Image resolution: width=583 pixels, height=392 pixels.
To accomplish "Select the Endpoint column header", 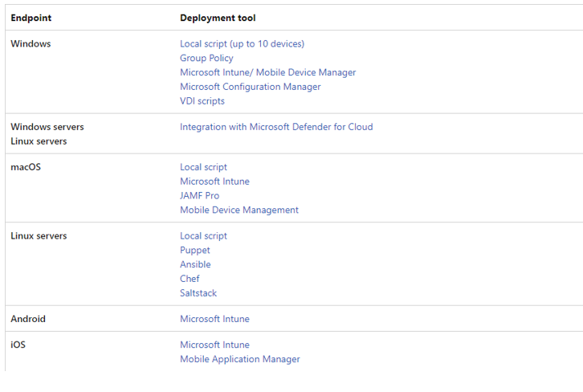I will tap(31, 18).
